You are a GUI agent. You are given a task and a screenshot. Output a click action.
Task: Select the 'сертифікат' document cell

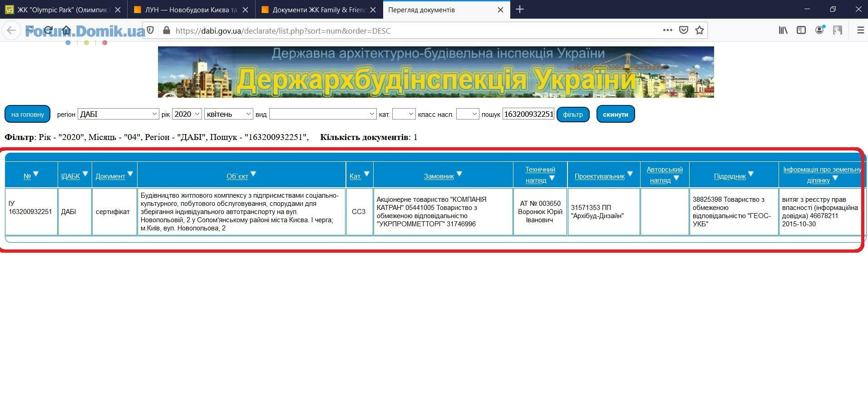pyautogui.click(x=114, y=212)
